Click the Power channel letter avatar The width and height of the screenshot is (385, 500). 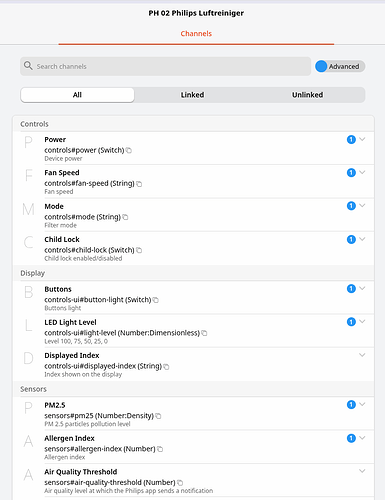28,142
